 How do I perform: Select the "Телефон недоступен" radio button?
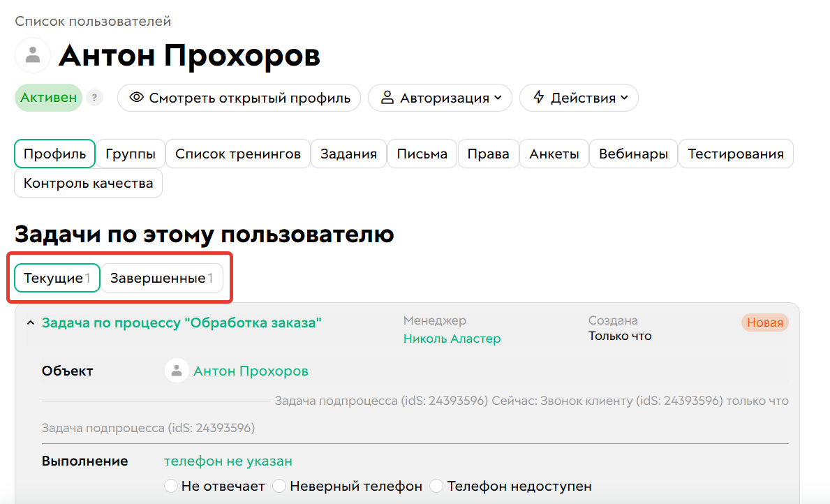[436, 486]
